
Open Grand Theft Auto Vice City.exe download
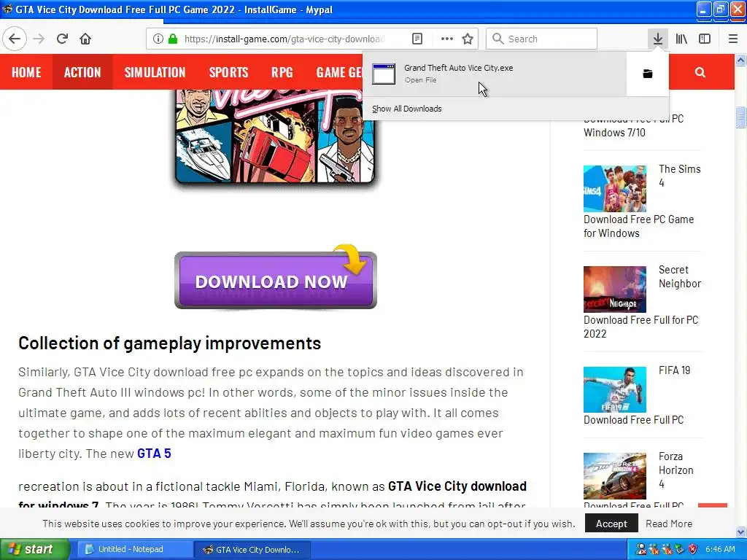point(495,74)
